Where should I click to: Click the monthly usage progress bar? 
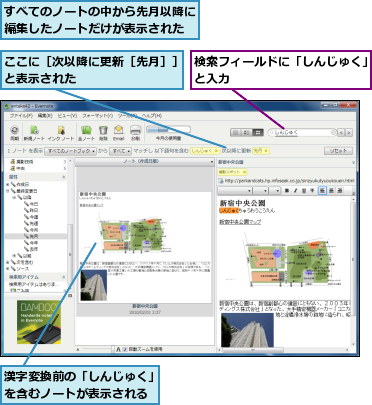[x=168, y=130]
